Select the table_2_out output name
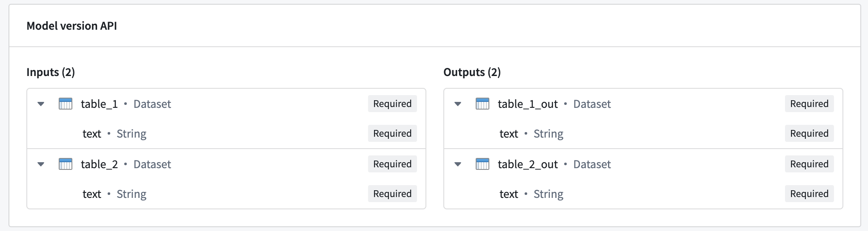 (x=528, y=164)
